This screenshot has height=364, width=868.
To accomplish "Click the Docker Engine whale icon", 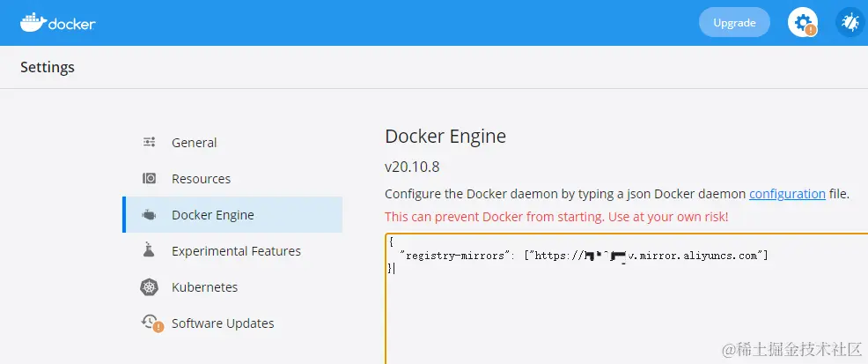I will pos(149,215).
